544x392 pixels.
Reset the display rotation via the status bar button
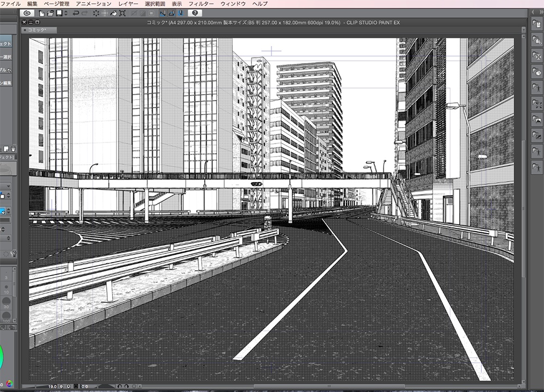coord(134,385)
